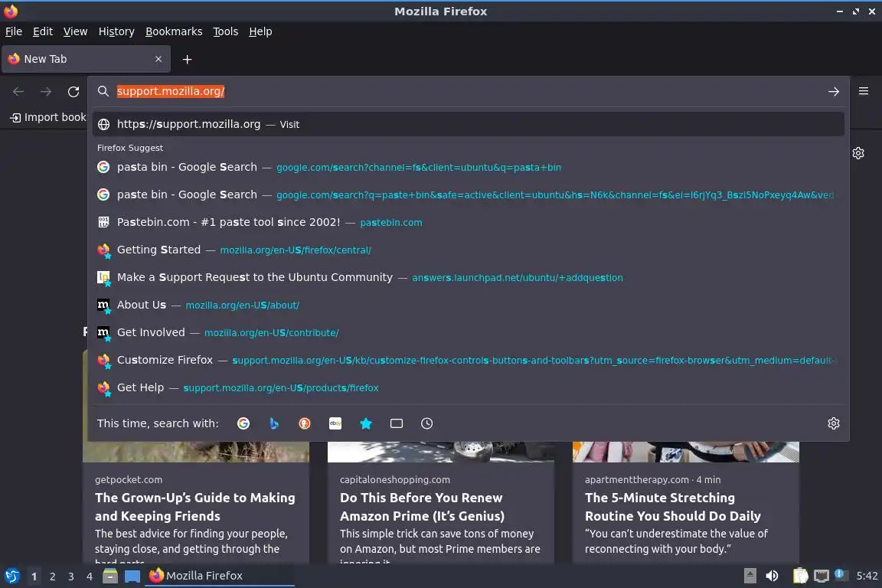Select the Get Help suggestion
The height and width of the screenshot is (588, 882).
pos(468,387)
